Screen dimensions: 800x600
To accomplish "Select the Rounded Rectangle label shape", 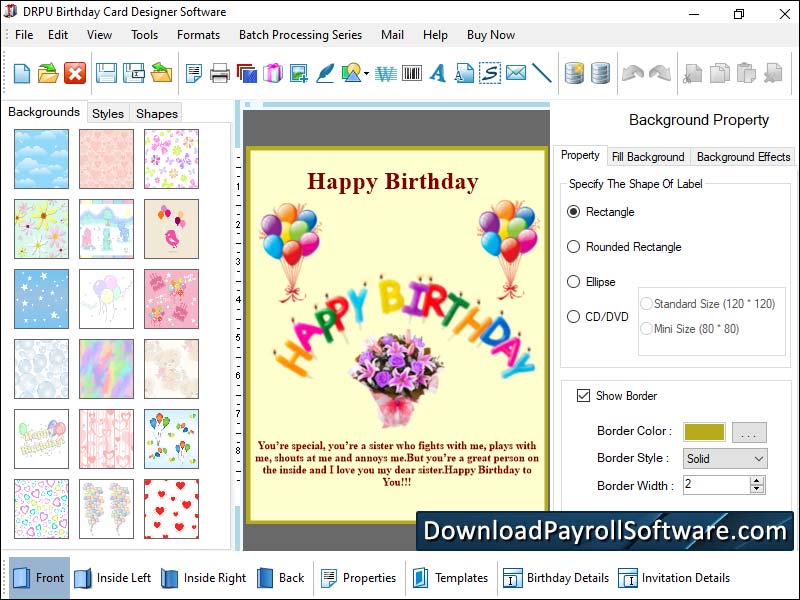I will tap(573, 247).
